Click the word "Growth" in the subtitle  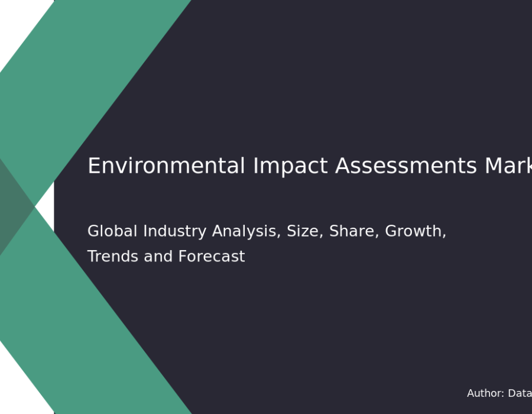pos(415,232)
